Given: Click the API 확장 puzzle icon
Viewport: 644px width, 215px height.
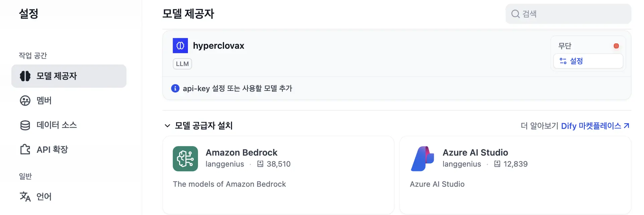Looking at the screenshot, I should pos(25,149).
